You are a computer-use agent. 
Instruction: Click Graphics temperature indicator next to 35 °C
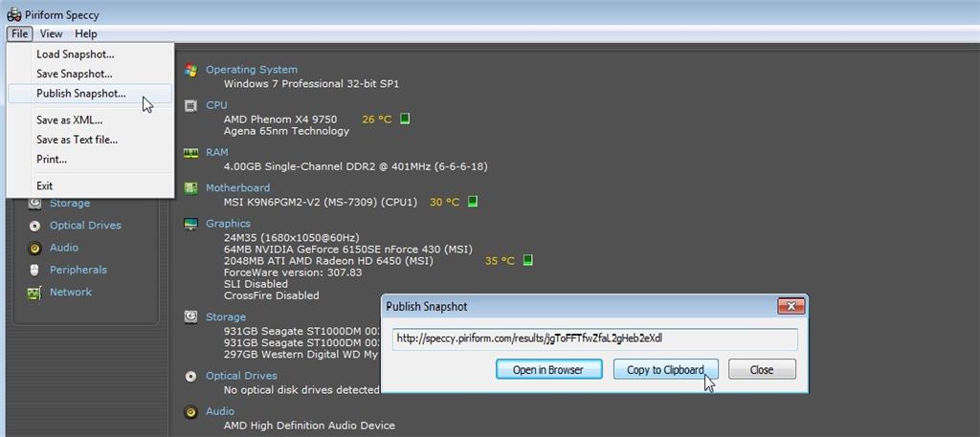click(x=527, y=260)
